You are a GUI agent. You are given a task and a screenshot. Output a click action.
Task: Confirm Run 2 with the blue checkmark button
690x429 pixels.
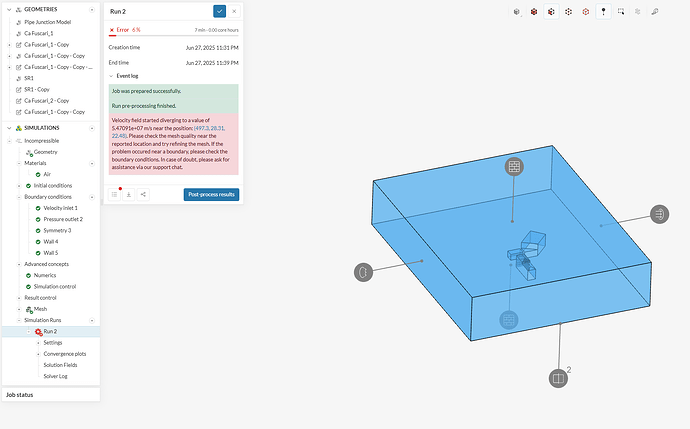[220, 11]
